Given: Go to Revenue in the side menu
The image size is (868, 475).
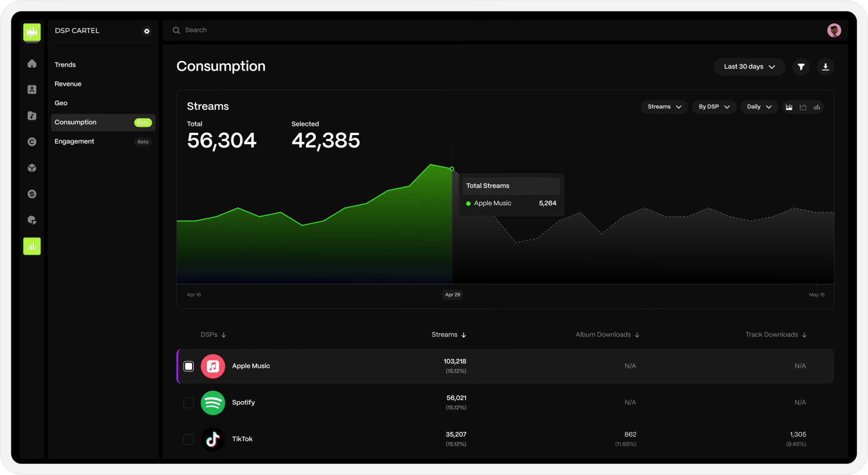Looking at the screenshot, I should (68, 84).
